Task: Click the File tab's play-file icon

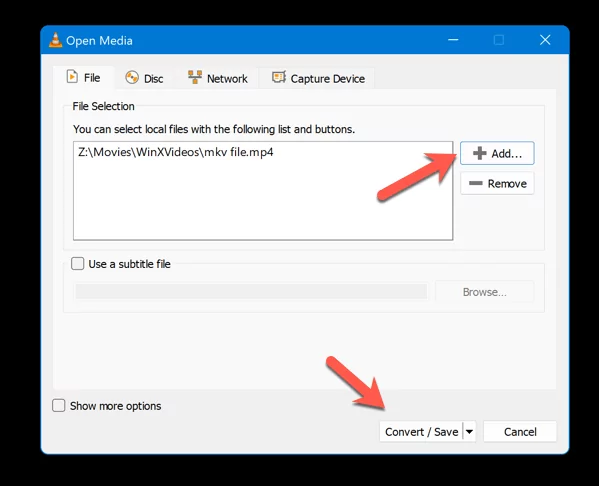Action: pos(72,76)
